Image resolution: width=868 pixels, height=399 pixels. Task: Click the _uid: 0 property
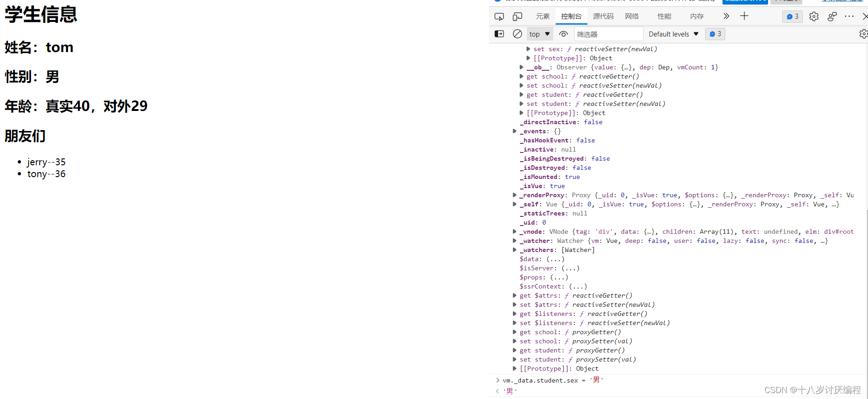click(x=533, y=222)
